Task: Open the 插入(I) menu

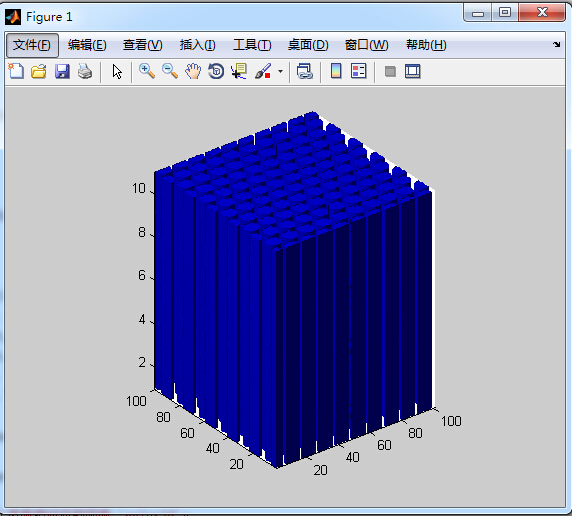Action: (197, 45)
